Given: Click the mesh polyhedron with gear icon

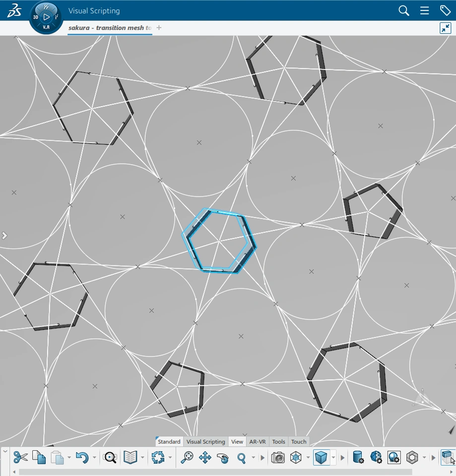Looking at the screenshot, I should click(376, 457).
